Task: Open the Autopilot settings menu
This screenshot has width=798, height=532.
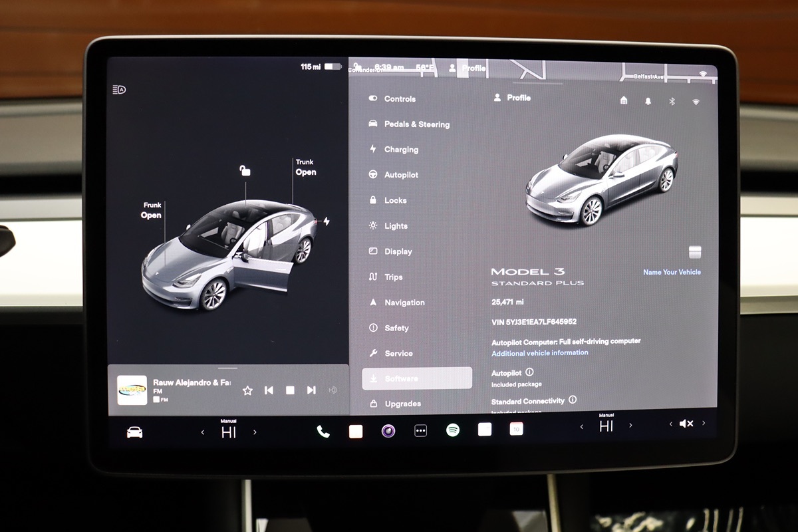Action: pyautogui.click(x=401, y=175)
